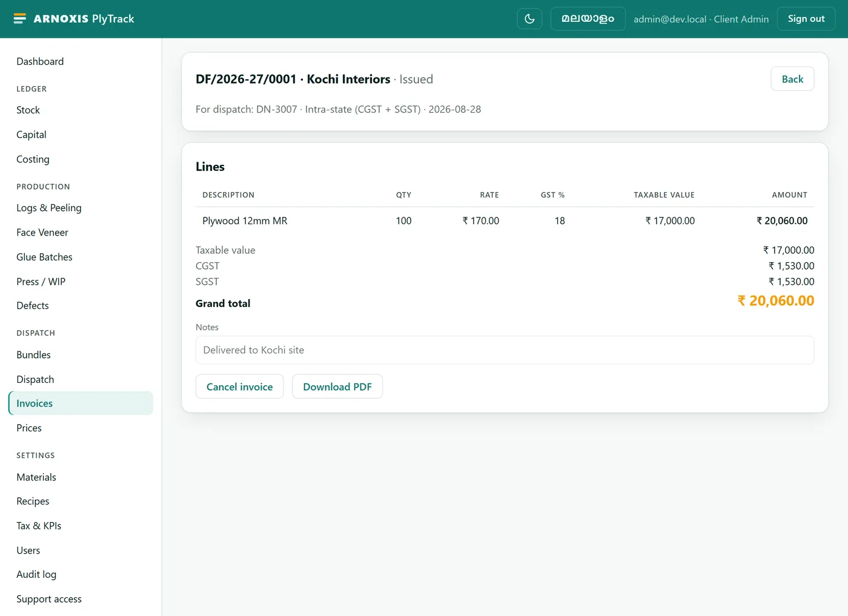Click the quantity cell showing 100
This screenshot has width=848, height=616.
click(403, 221)
